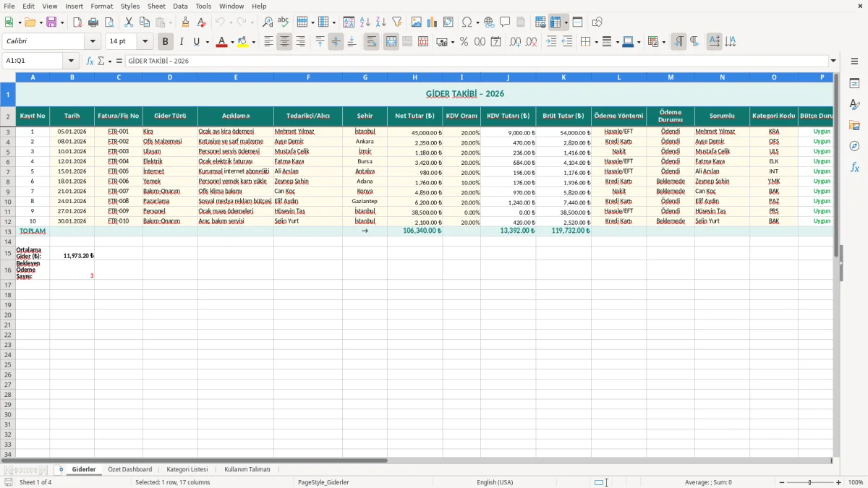Toggle Underline formatting
868x488 pixels.
[x=196, y=42]
